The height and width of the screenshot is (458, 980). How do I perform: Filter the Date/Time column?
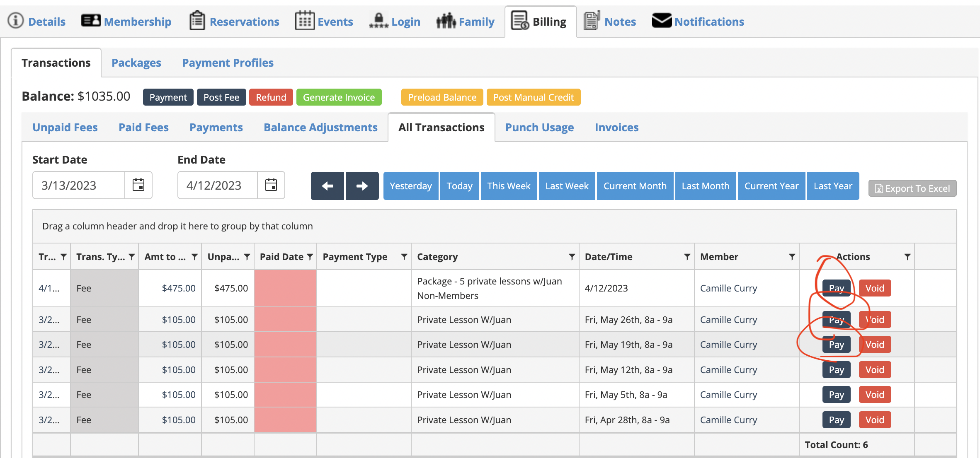(687, 257)
